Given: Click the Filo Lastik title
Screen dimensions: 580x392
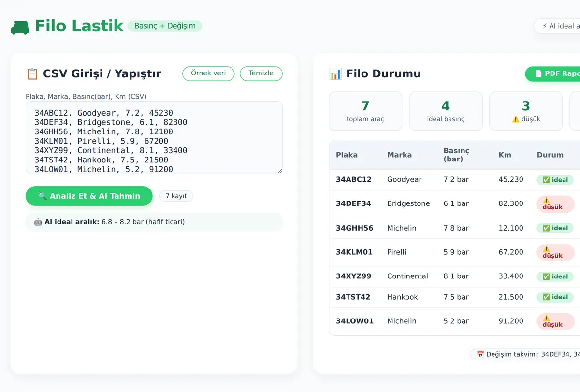Looking at the screenshot, I should click(x=79, y=26).
